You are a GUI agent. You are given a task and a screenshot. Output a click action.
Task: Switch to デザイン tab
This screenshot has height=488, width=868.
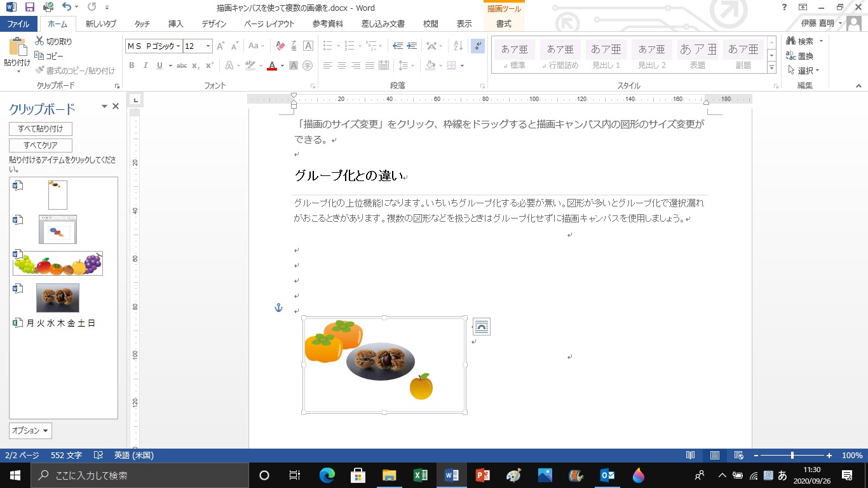pyautogui.click(x=214, y=24)
